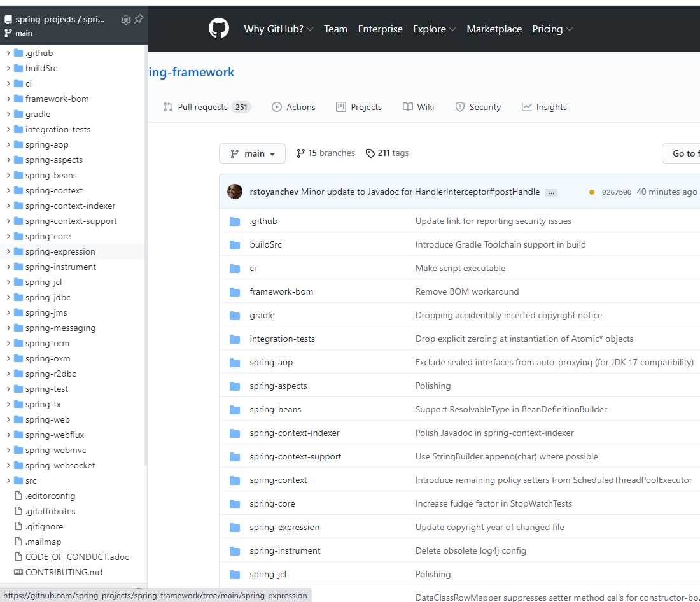Open 'Delete obsolete log4j config' commit message
Viewport: 700px width, 602px height.
pos(470,550)
